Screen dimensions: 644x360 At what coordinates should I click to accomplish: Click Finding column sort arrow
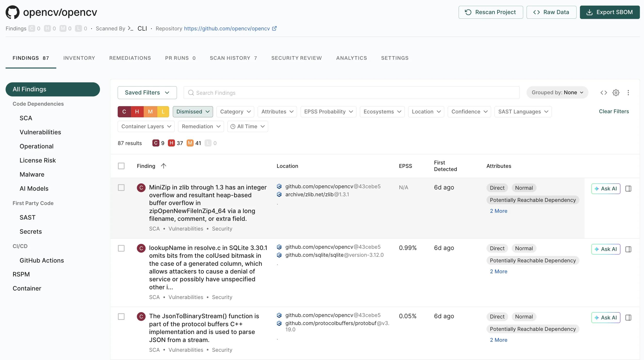[x=164, y=166]
